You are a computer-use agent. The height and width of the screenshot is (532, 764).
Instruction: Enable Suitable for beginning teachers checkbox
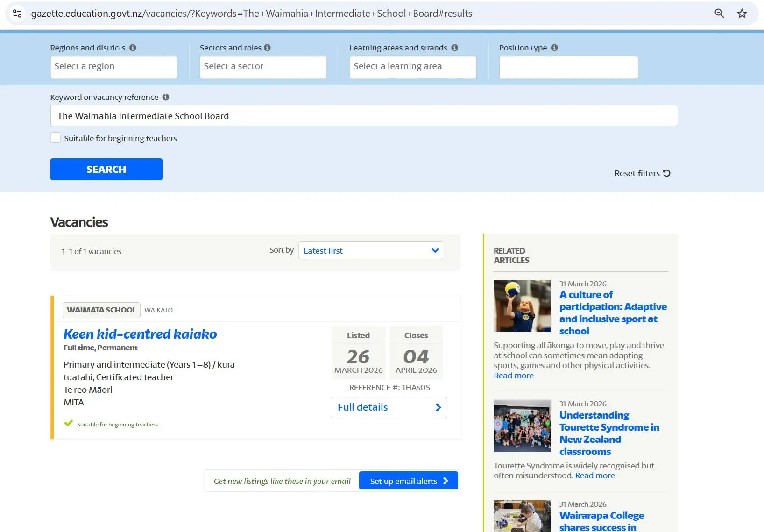tap(56, 138)
